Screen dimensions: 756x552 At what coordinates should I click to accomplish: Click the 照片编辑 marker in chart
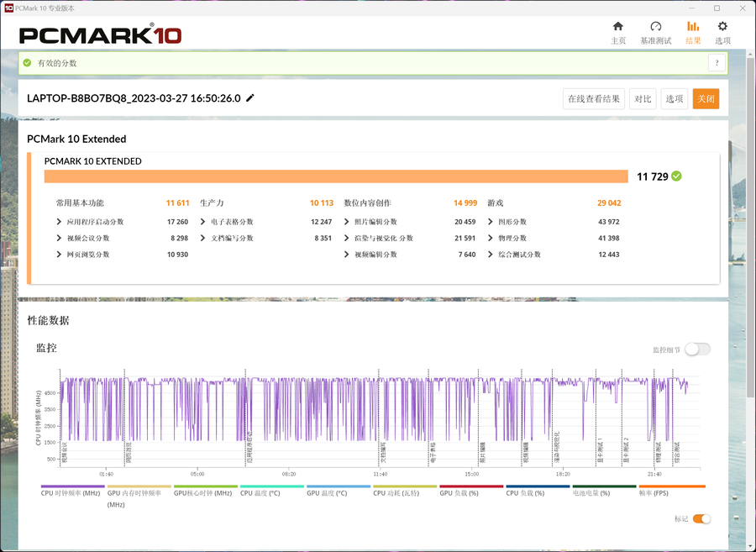point(483,452)
